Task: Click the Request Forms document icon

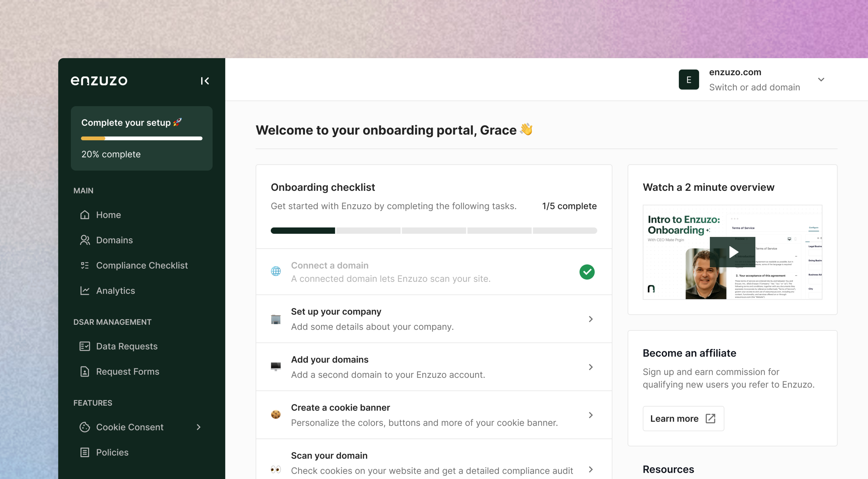Action: point(85,371)
